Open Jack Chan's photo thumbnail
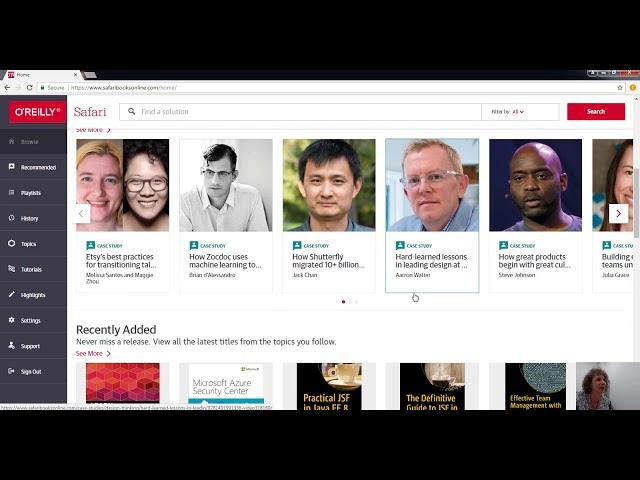 (329, 185)
